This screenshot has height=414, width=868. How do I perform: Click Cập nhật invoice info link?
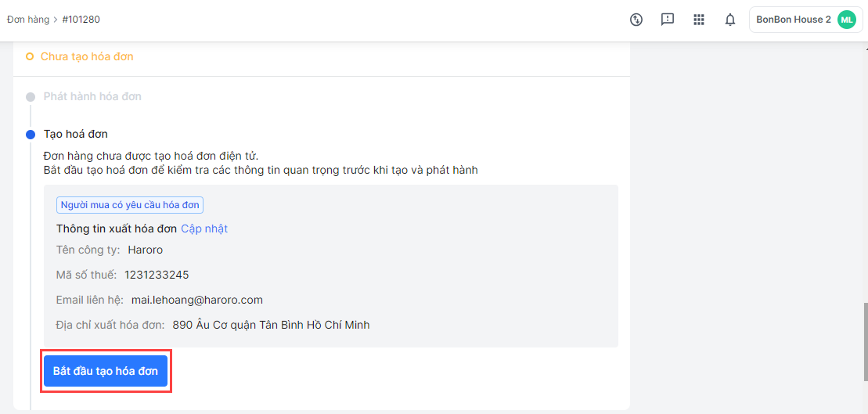204,229
